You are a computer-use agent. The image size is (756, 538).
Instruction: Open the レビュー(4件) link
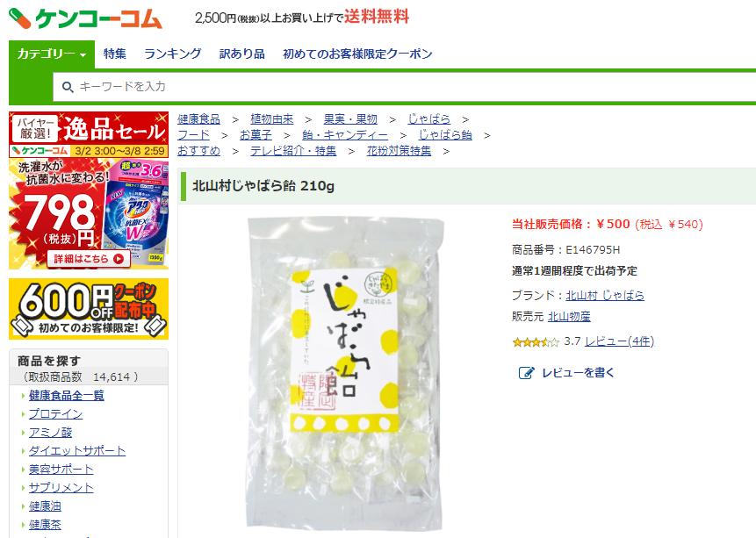(x=620, y=341)
